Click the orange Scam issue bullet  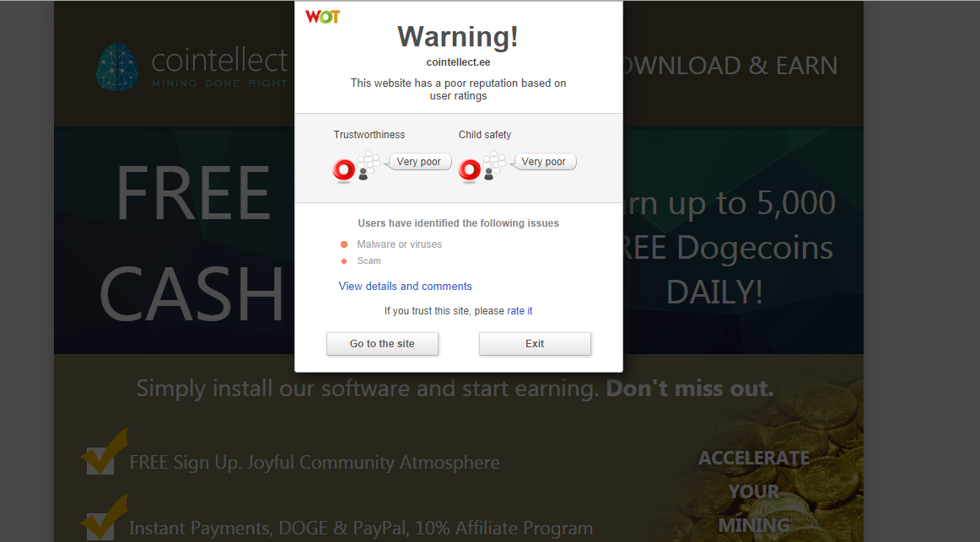[344, 261]
